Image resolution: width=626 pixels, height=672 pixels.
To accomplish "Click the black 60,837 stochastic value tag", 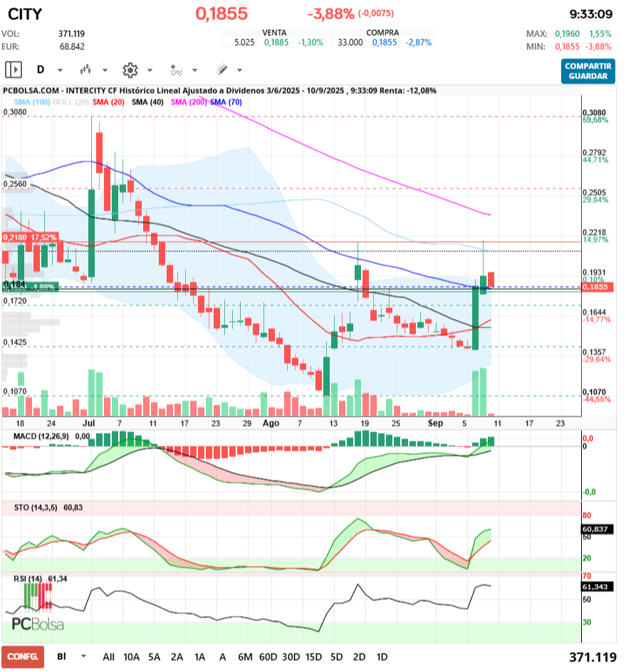I will (x=598, y=529).
